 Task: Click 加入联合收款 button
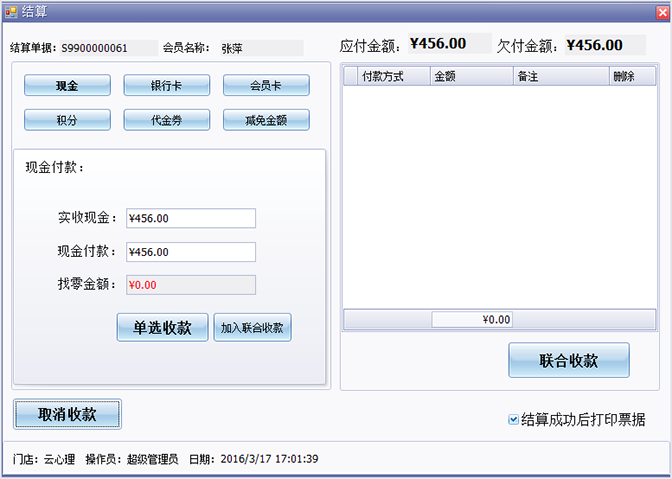point(252,327)
